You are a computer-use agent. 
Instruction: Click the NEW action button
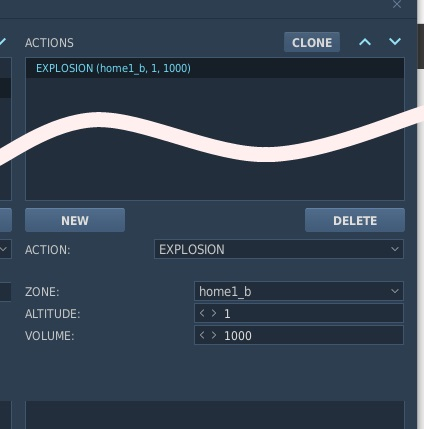[x=75, y=220]
